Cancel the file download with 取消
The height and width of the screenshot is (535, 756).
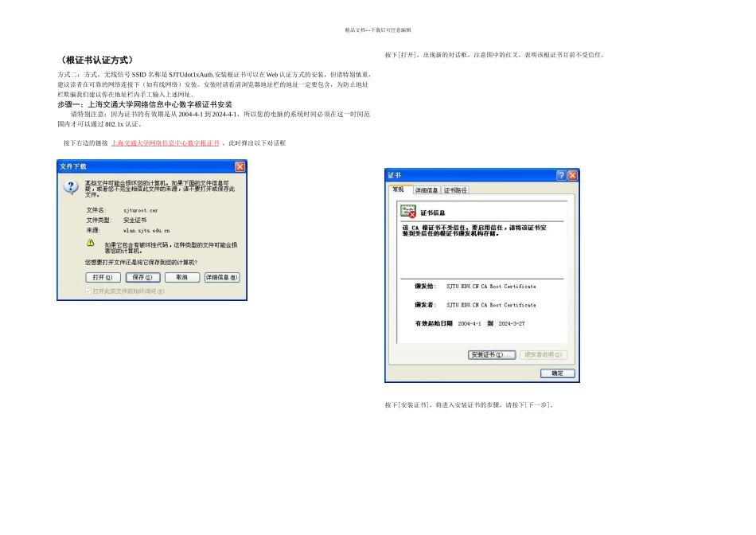pos(182,277)
